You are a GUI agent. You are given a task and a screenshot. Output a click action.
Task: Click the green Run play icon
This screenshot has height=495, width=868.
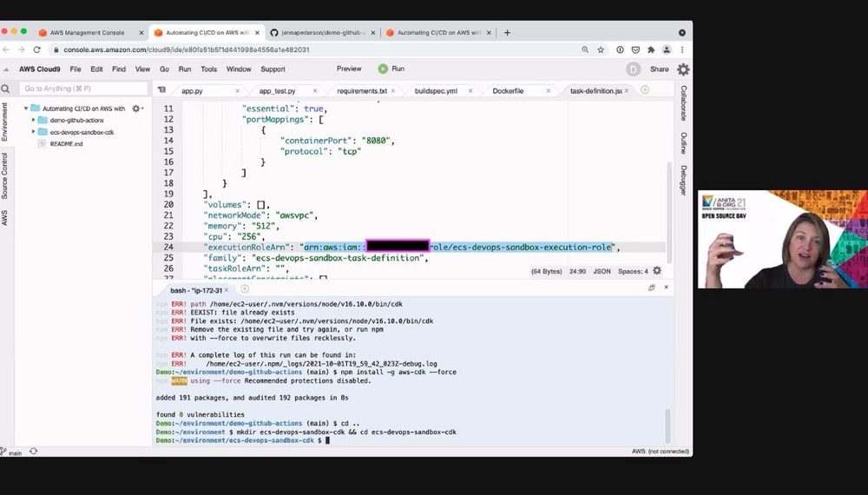(383, 69)
